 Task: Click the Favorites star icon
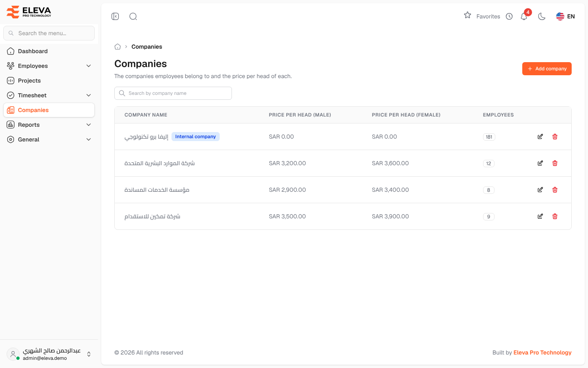coord(468,16)
